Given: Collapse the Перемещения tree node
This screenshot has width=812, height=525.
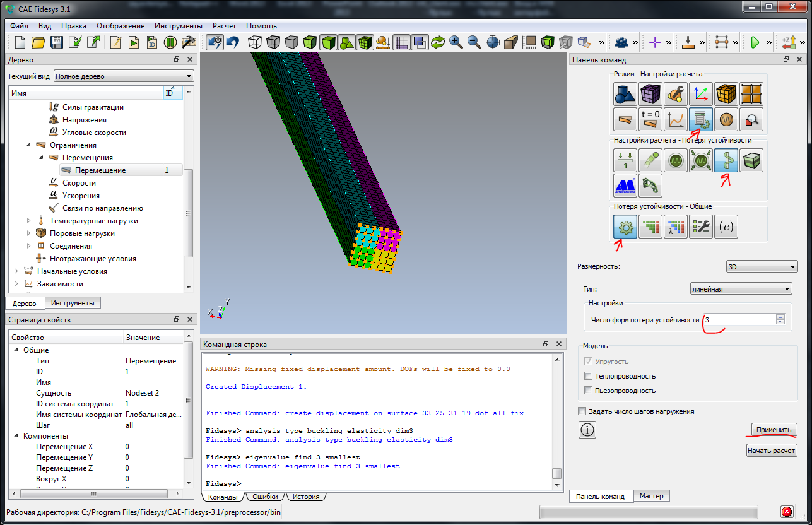Looking at the screenshot, I should pyautogui.click(x=40, y=158).
